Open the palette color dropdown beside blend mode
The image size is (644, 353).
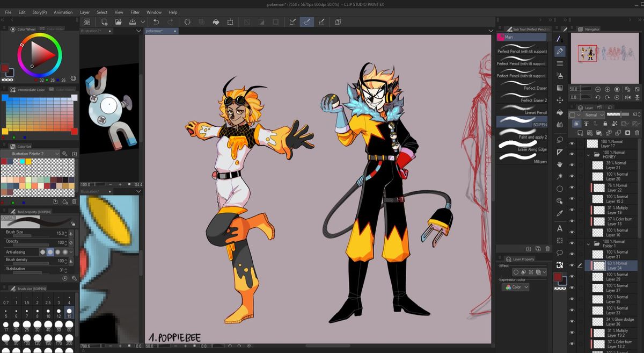(575, 115)
